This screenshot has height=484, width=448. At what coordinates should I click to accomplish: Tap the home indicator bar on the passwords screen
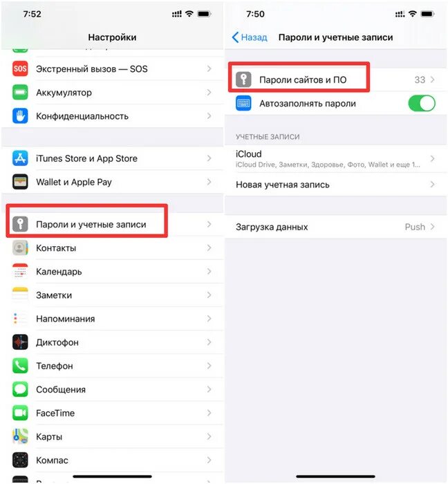click(x=336, y=476)
